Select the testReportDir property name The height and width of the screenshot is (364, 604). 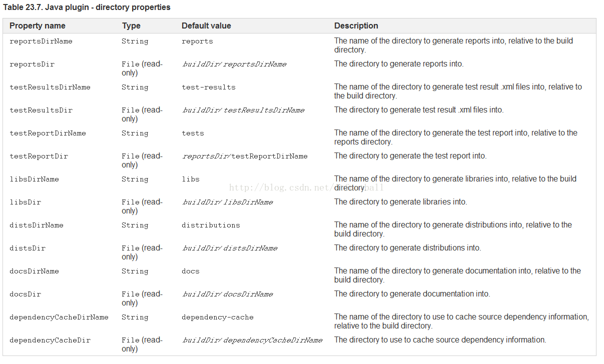pyautogui.click(x=39, y=156)
